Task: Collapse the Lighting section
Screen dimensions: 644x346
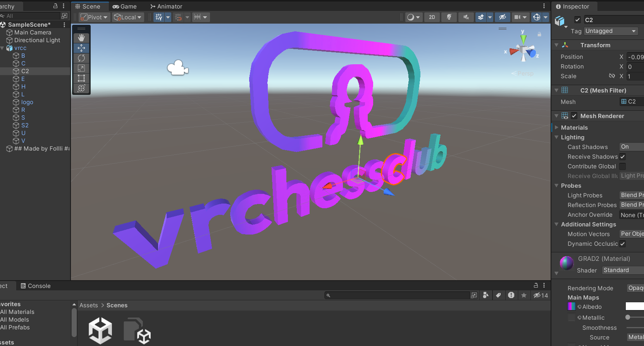Action: 556,137
